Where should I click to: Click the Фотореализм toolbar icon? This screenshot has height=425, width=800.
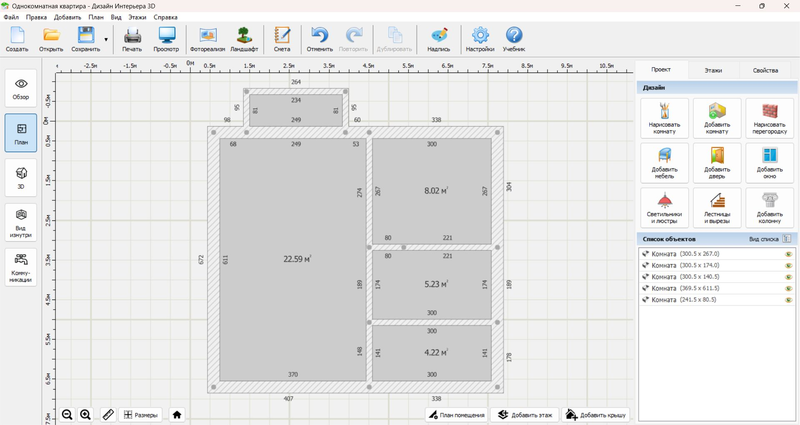[x=207, y=39]
